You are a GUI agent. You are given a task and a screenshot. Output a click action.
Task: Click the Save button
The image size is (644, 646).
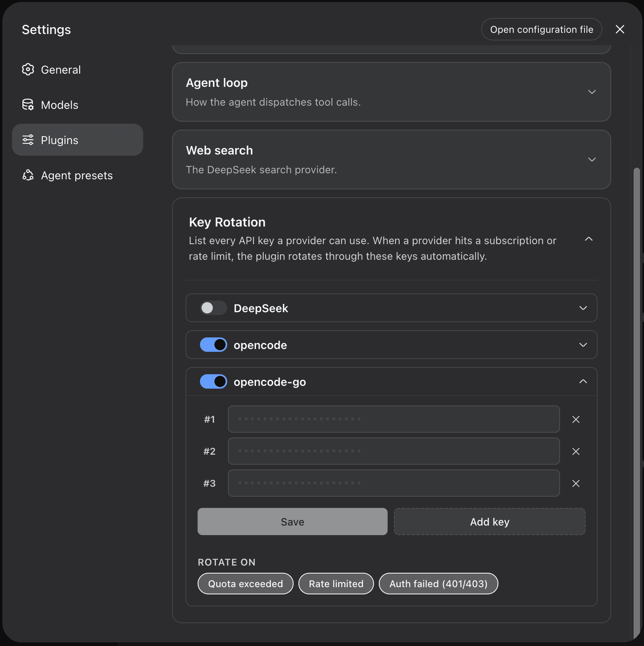pos(292,522)
